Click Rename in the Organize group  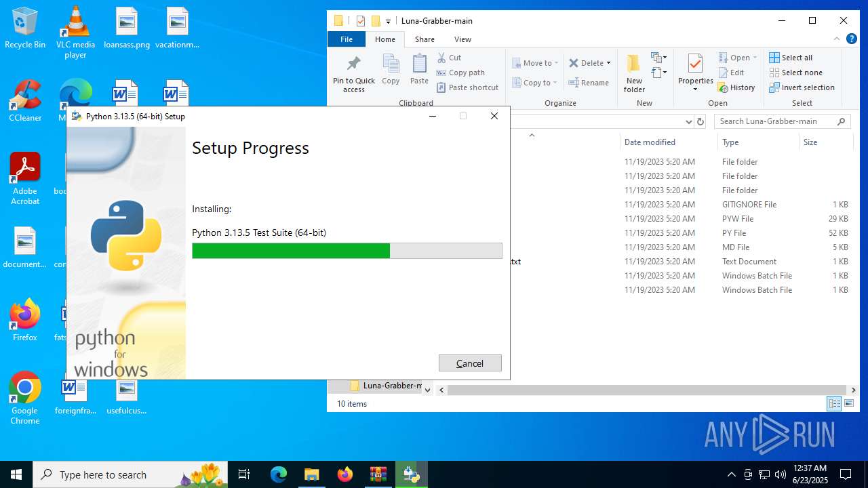coord(589,83)
